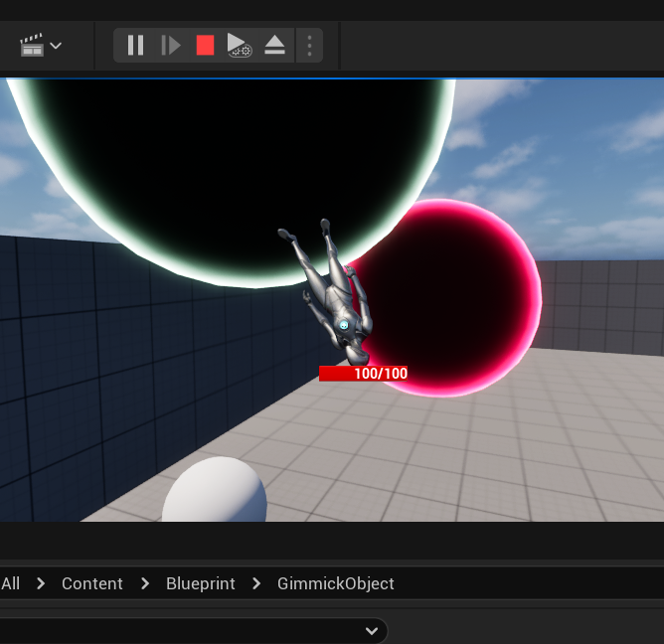This screenshot has height=644, width=664.
Task: Open the Cinematics clapperboard menu
Action: 32,45
